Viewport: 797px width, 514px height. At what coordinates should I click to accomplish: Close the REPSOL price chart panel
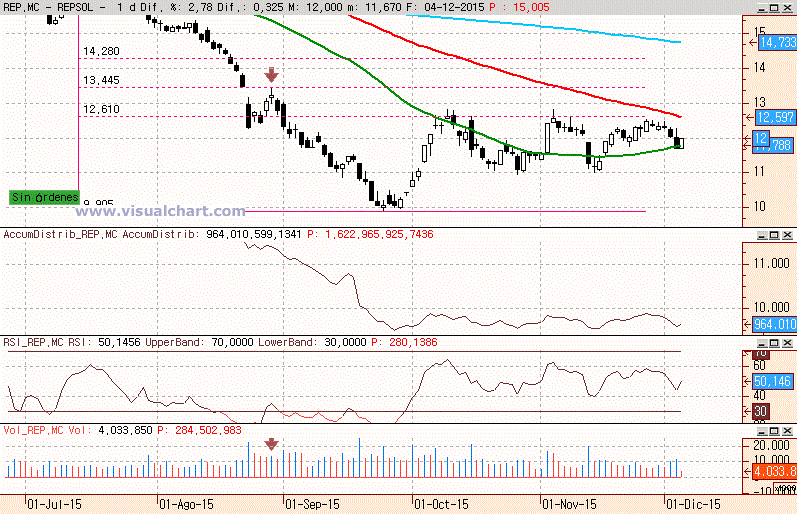tap(787, 8)
